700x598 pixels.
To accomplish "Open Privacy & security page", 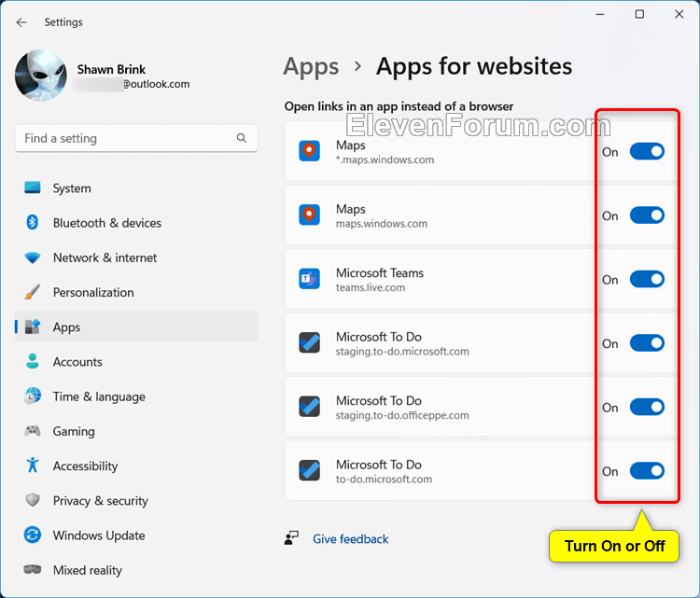I will 136,500.
